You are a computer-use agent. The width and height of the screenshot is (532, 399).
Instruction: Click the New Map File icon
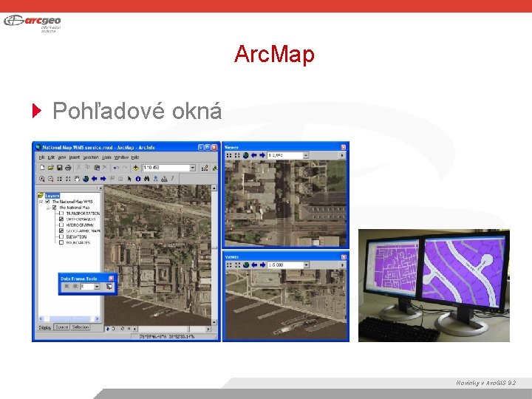[x=42, y=168]
